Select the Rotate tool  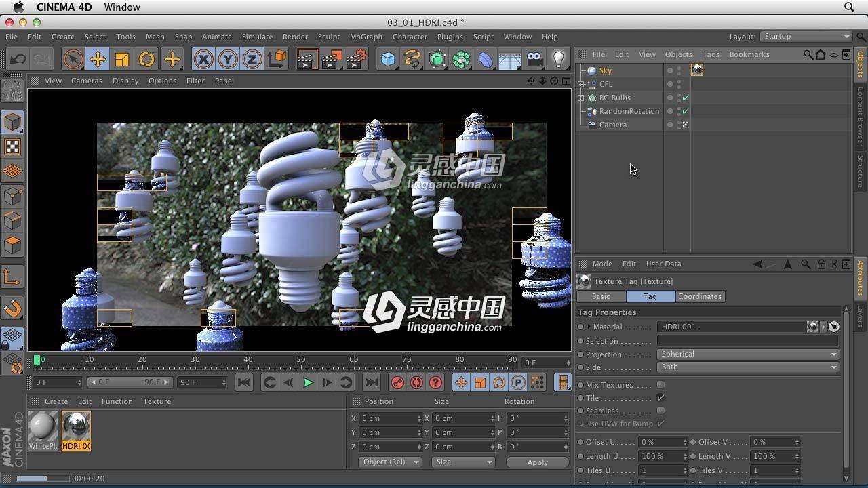pos(146,59)
